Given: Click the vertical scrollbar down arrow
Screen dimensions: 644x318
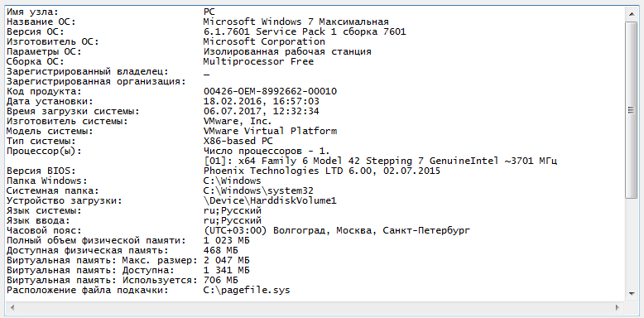Looking at the screenshot, I should tap(632, 293).
